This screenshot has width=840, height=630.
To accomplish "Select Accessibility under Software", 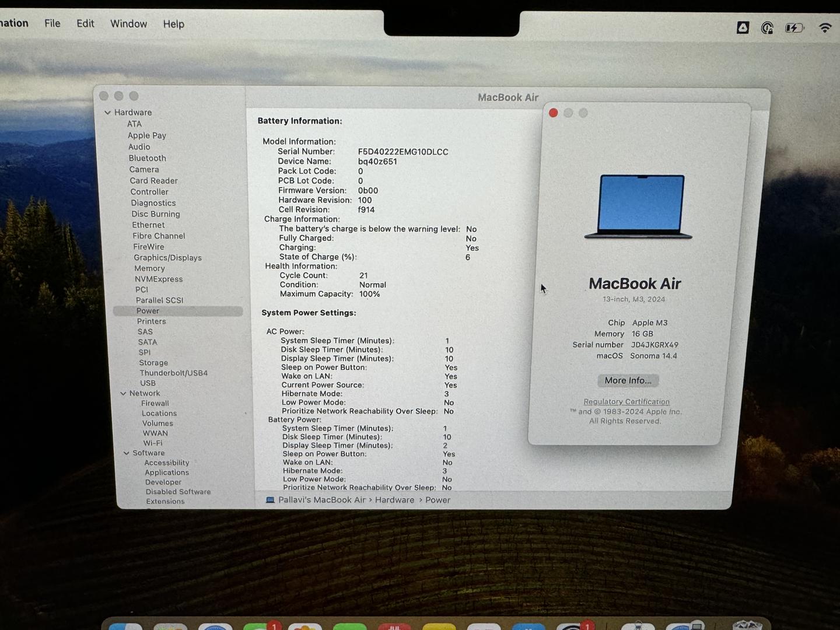I will [x=167, y=463].
